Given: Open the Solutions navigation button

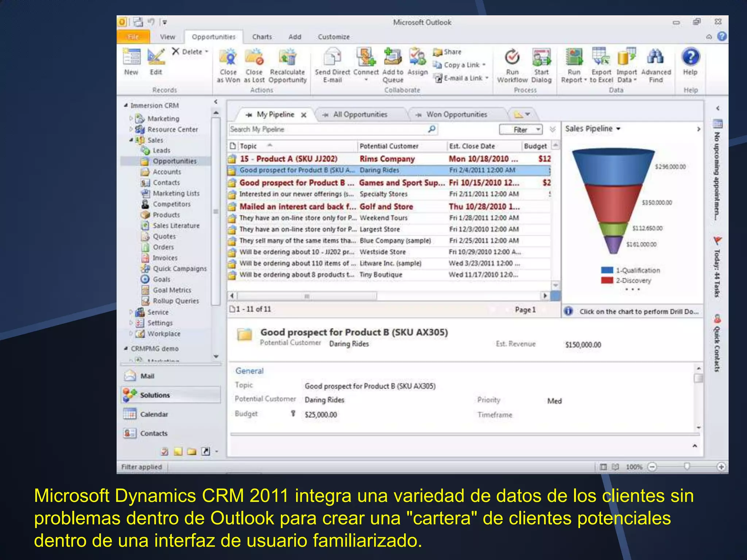Looking at the screenshot, I should (x=171, y=395).
